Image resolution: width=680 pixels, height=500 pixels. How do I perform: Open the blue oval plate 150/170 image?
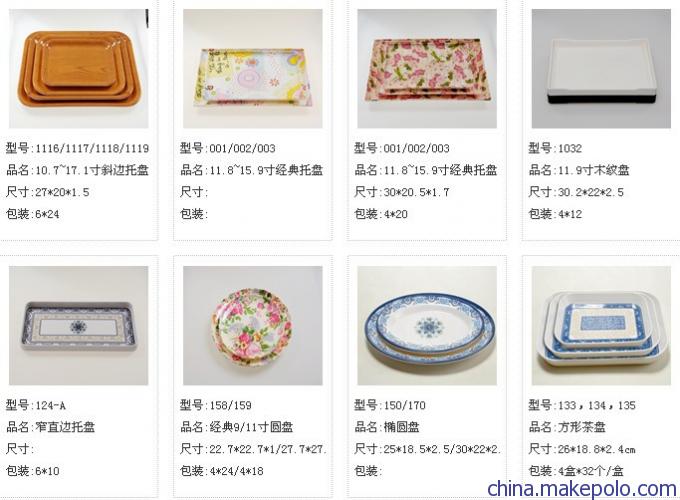[x=427, y=326]
